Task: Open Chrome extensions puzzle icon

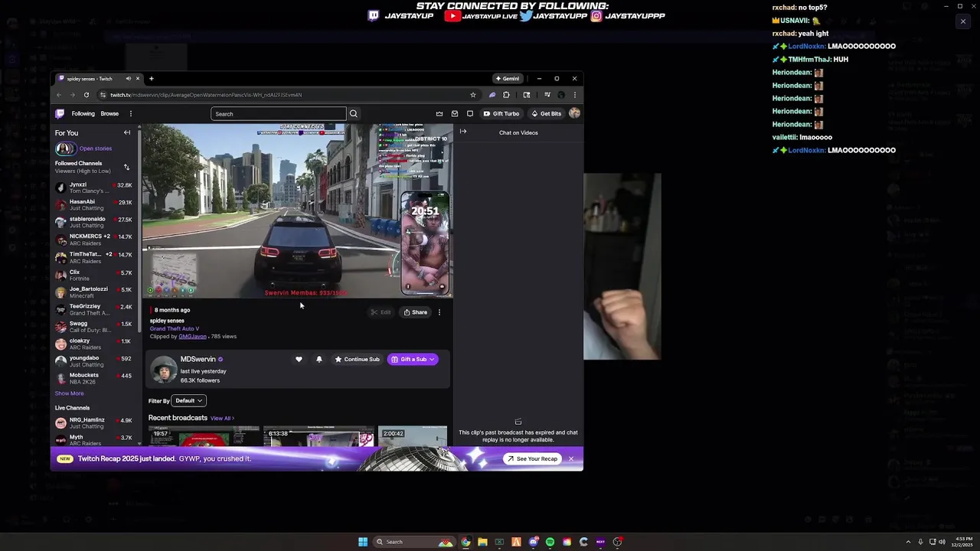Action: coord(506,95)
